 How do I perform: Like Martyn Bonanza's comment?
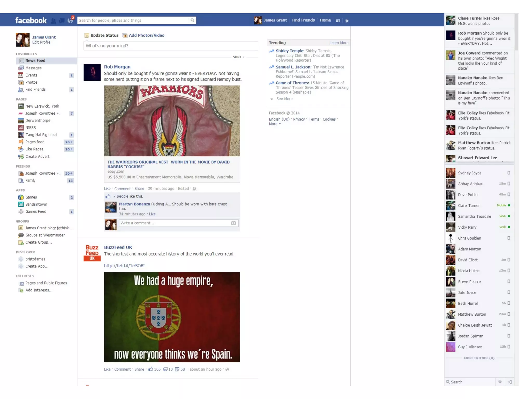(x=152, y=214)
